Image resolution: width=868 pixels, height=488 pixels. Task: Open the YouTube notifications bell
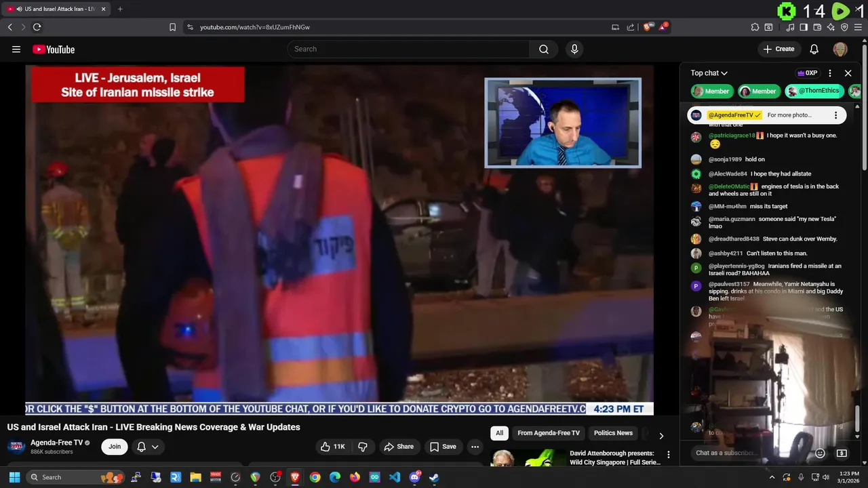click(x=814, y=49)
